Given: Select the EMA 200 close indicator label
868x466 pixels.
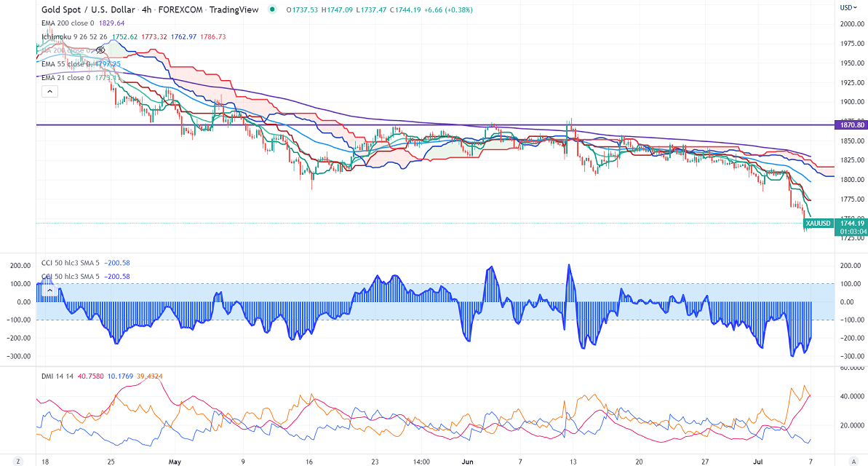Looking at the screenshot, I should coord(68,23).
